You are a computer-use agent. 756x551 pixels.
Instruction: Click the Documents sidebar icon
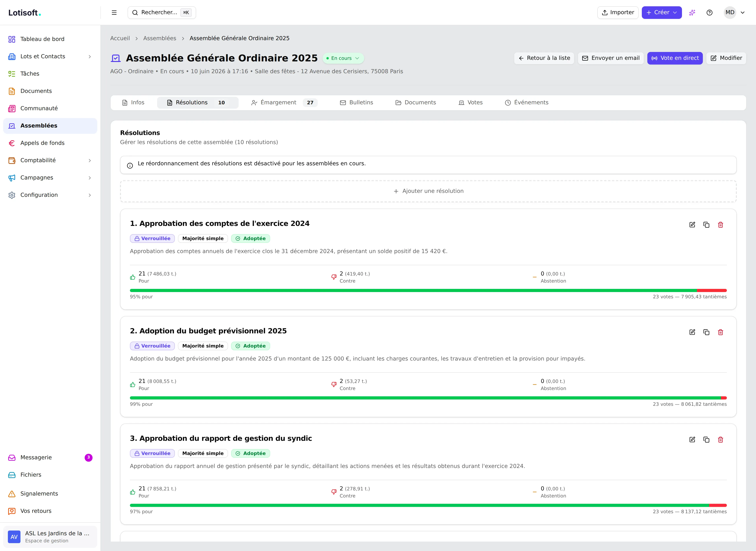12,91
